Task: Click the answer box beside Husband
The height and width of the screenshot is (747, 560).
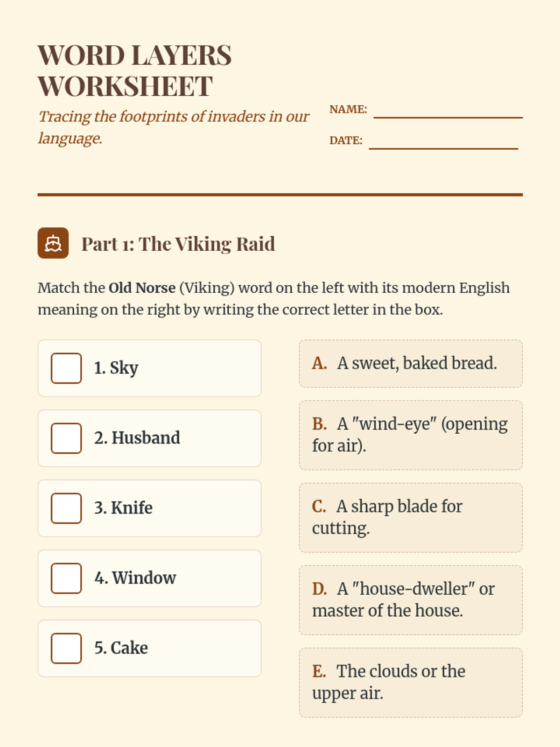Action: coord(66,438)
